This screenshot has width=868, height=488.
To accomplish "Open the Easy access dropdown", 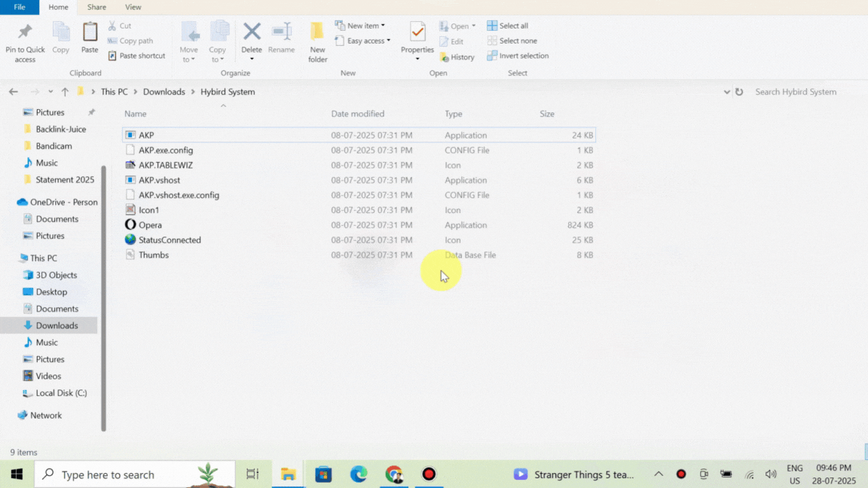I will pyautogui.click(x=363, y=41).
